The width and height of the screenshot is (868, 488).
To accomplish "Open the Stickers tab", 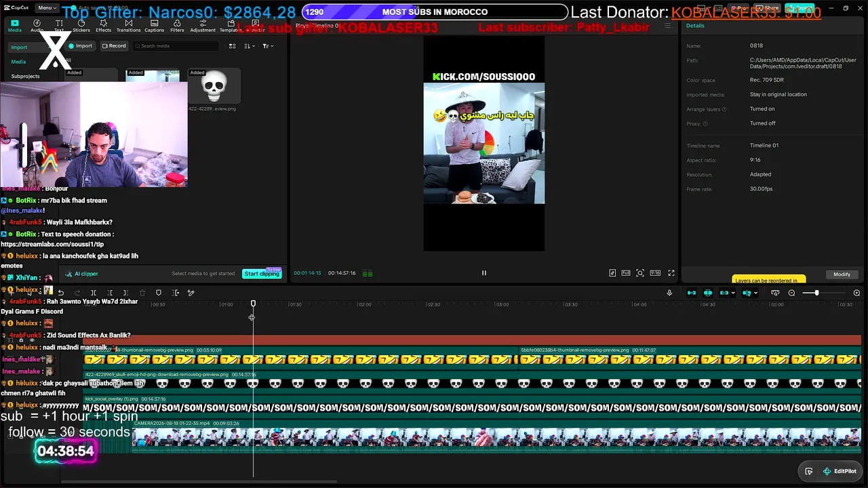I will click(81, 26).
